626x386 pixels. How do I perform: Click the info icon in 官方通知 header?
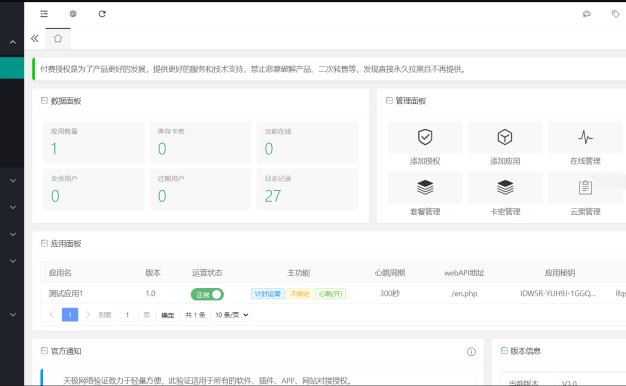[x=471, y=352]
